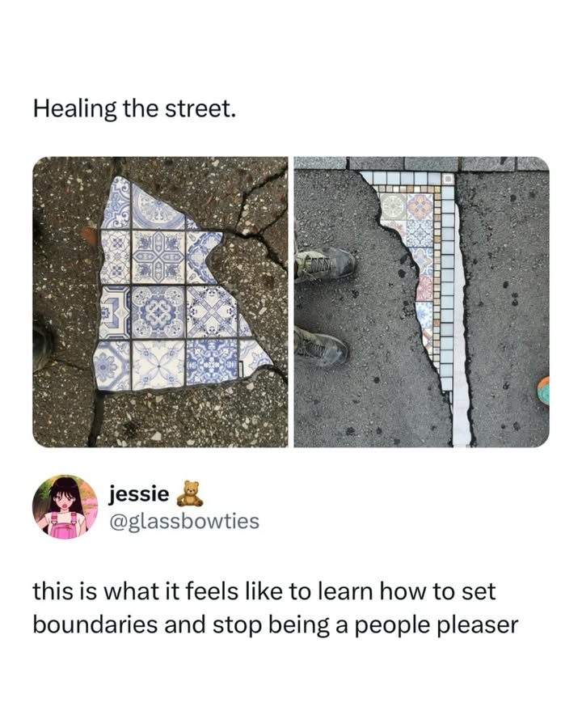Click the dark blue floral tile in left mosaic
This screenshot has height=728, width=582.
click(x=213, y=362)
